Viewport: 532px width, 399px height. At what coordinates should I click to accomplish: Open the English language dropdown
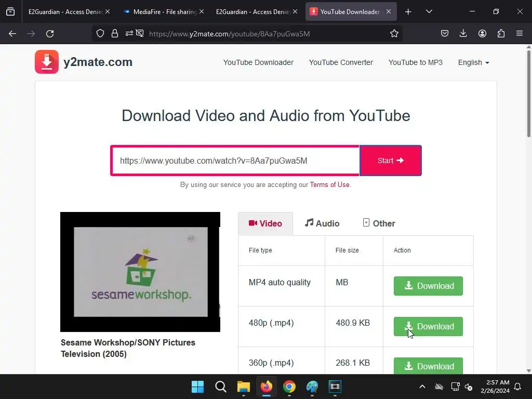tap(473, 62)
